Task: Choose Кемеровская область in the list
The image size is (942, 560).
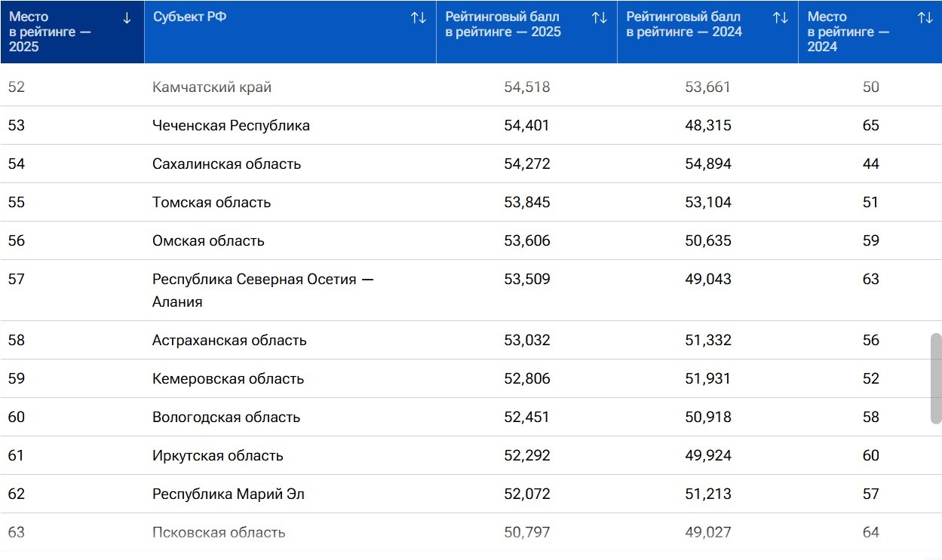Action: [228, 379]
